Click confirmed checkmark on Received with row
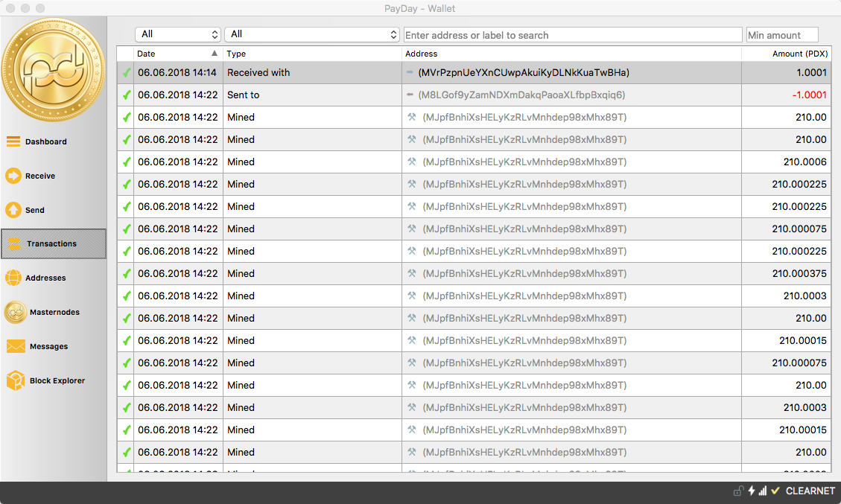The image size is (841, 504). click(x=127, y=72)
